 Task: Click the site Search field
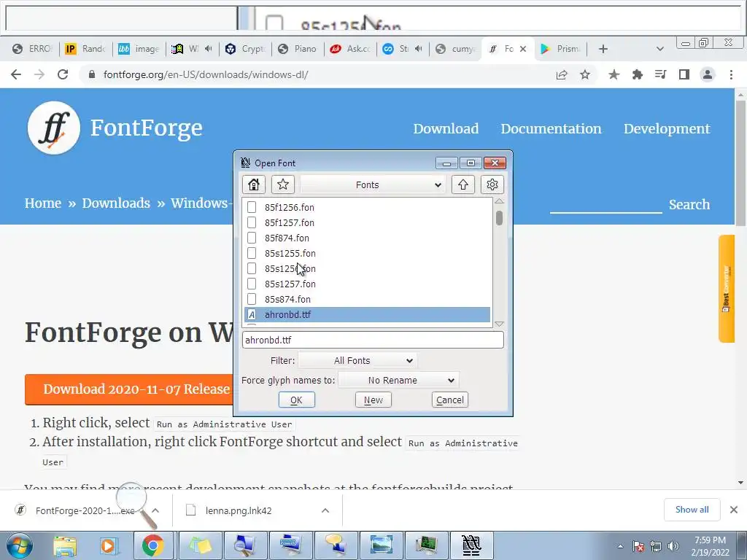pos(605,205)
